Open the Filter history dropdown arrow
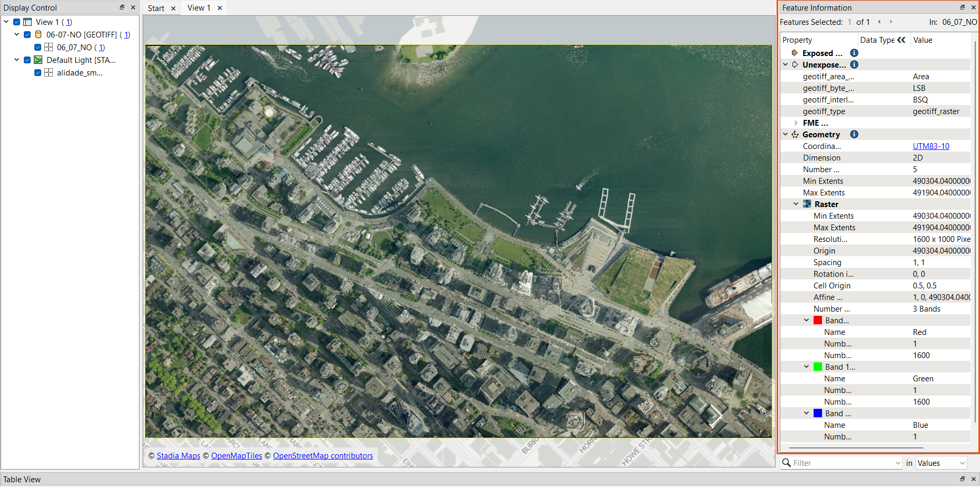Viewport: 980px width, 487px height. [x=898, y=463]
